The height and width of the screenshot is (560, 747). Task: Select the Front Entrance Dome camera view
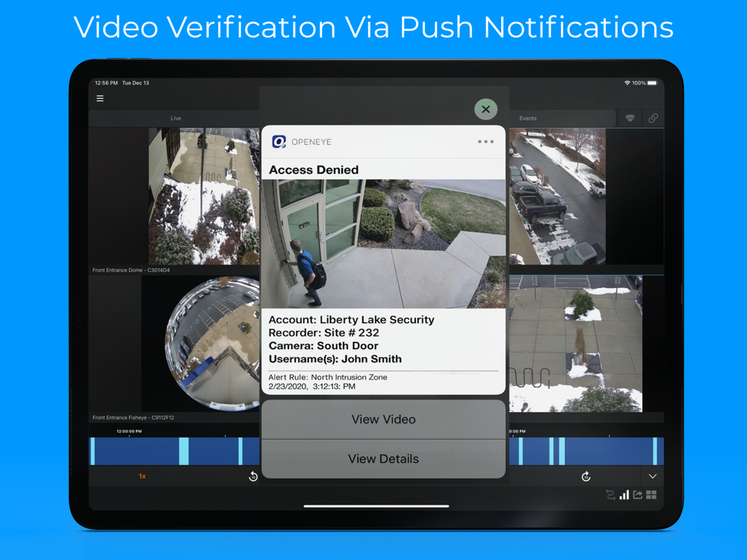tap(204, 196)
